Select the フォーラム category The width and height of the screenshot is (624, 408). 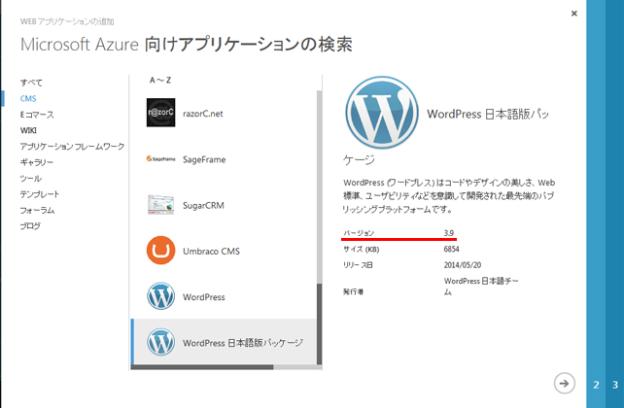37,210
